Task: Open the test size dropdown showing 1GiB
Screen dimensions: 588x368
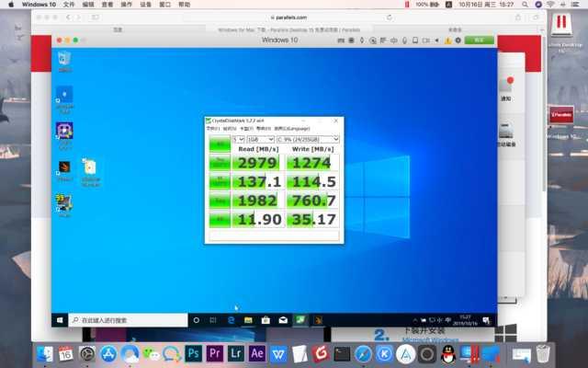Action: click(260, 139)
